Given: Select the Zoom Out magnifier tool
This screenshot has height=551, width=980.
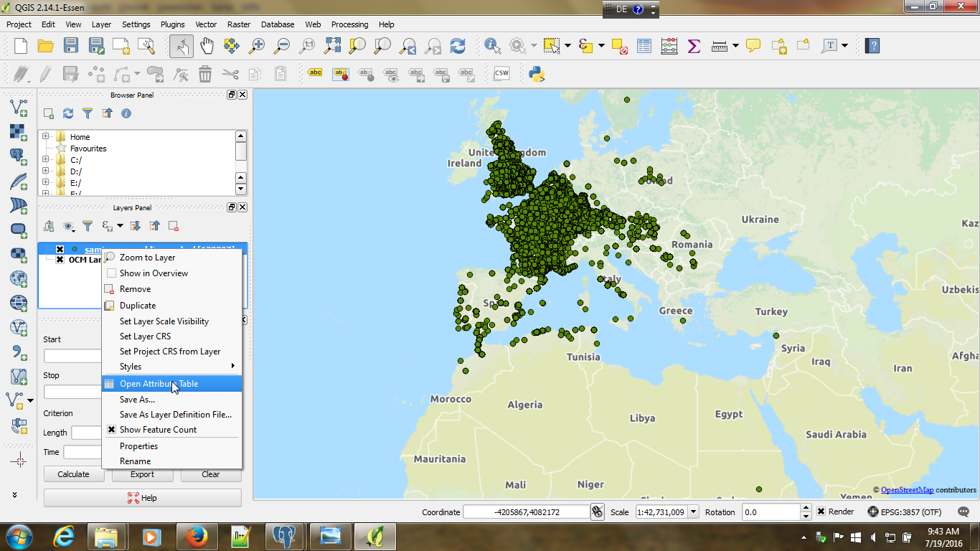Looking at the screenshot, I should click(x=282, y=46).
